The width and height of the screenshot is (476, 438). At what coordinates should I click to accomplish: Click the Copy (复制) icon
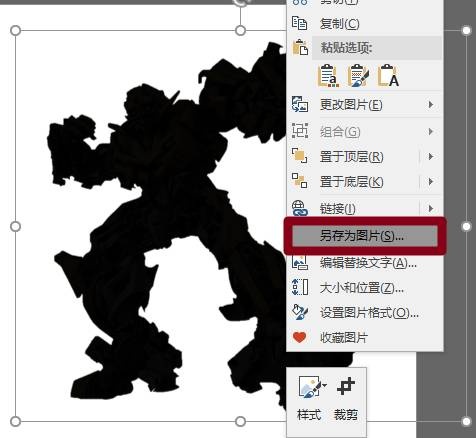pyautogui.click(x=299, y=23)
